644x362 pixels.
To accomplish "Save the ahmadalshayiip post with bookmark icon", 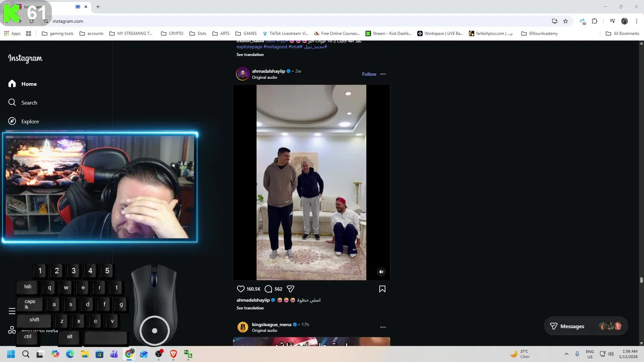I will click(382, 289).
